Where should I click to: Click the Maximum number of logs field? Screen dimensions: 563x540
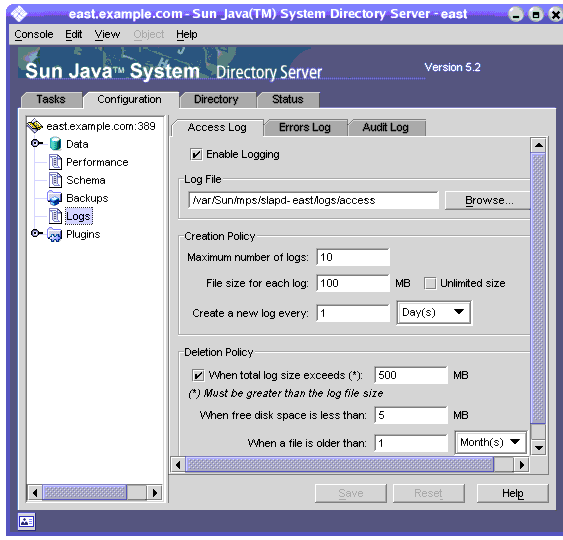click(353, 257)
